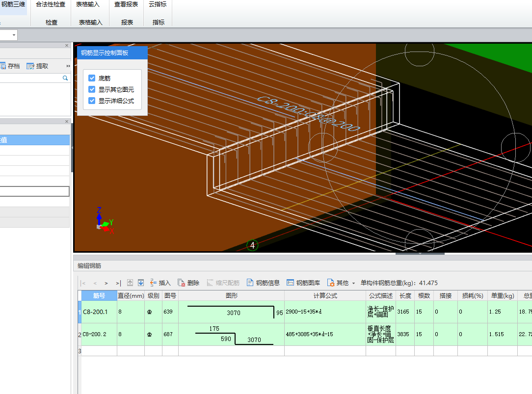Click the highlighted 值 column header
The height and width of the screenshot is (394, 532).
tap(35, 140)
